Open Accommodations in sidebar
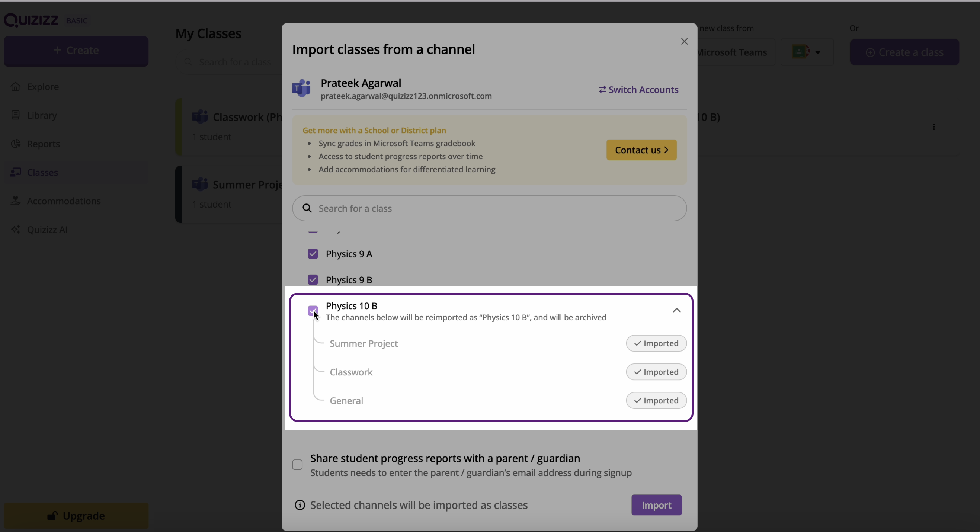This screenshot has height=532, width=980. 64,201
